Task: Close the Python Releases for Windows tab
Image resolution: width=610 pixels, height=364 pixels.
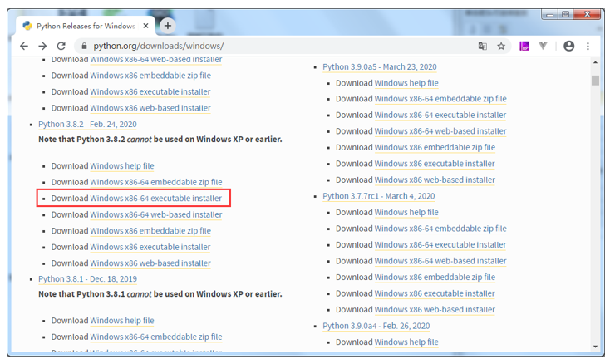Action: [146, 26]
